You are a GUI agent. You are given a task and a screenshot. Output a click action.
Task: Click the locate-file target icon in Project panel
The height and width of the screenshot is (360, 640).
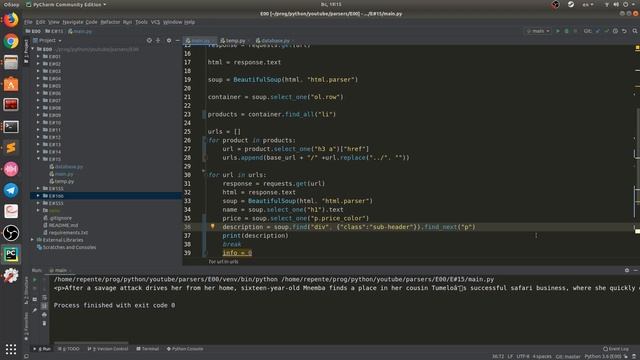149,40
